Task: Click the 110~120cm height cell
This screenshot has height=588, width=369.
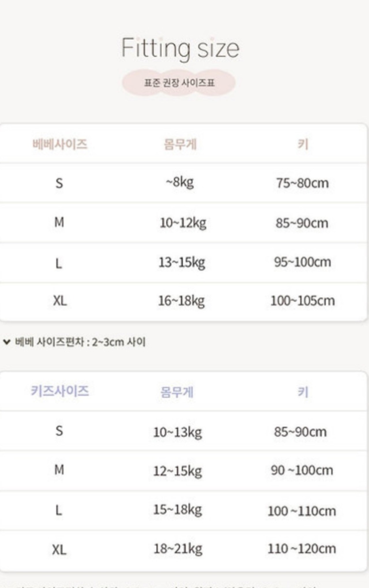Action: coord(302,549)
